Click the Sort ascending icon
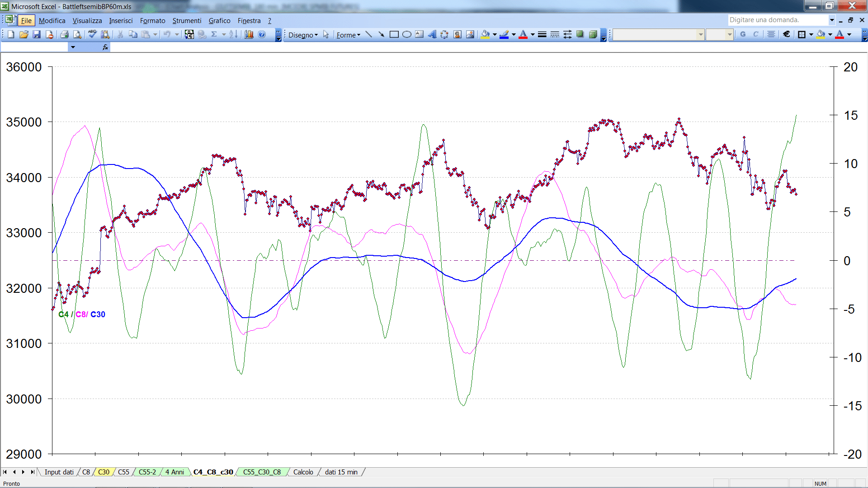 point(233,34)
